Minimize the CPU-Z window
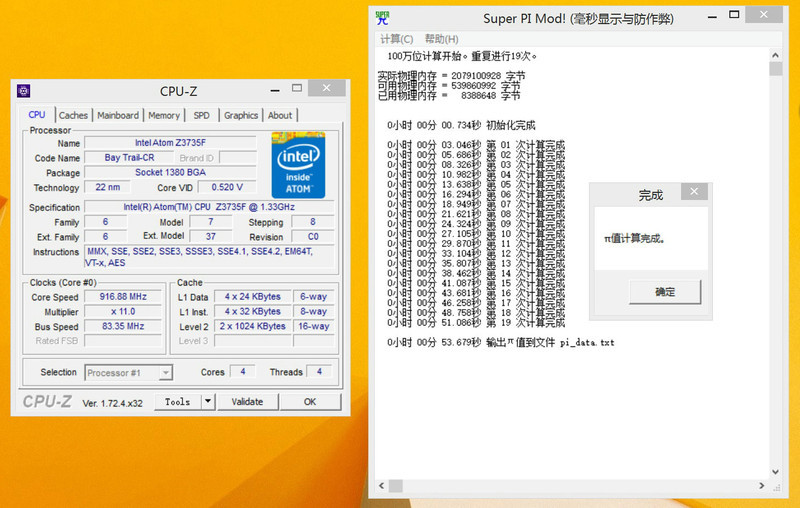Image resolution: width=800 pixels, height=508 pixels. point(276,90)
